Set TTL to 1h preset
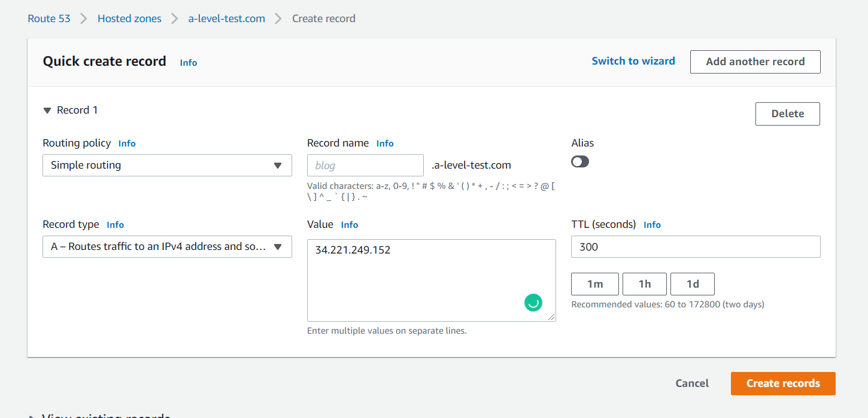 tap(644, 284)
